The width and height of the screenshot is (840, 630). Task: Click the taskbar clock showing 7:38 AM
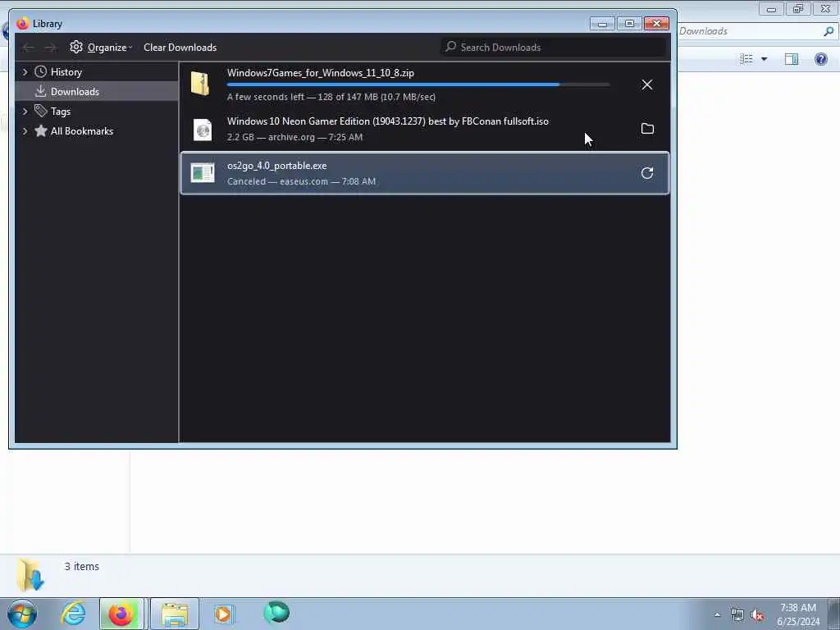[797, 614]
